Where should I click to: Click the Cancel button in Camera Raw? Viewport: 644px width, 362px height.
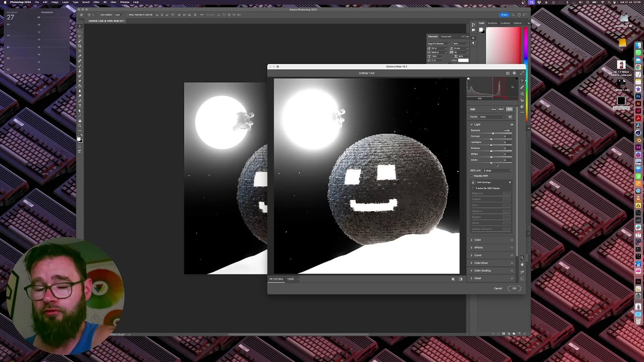(x=498, y=288)
